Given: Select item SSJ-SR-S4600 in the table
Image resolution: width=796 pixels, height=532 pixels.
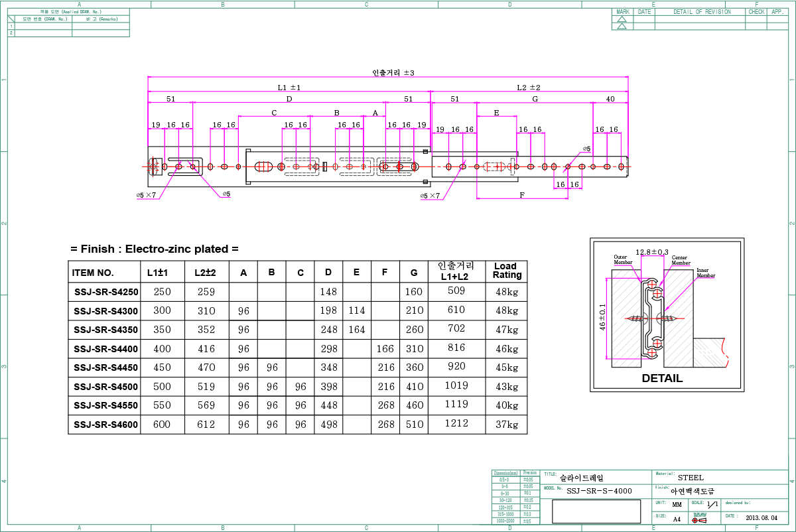Looking at the screenshot, I should [106, 425].
